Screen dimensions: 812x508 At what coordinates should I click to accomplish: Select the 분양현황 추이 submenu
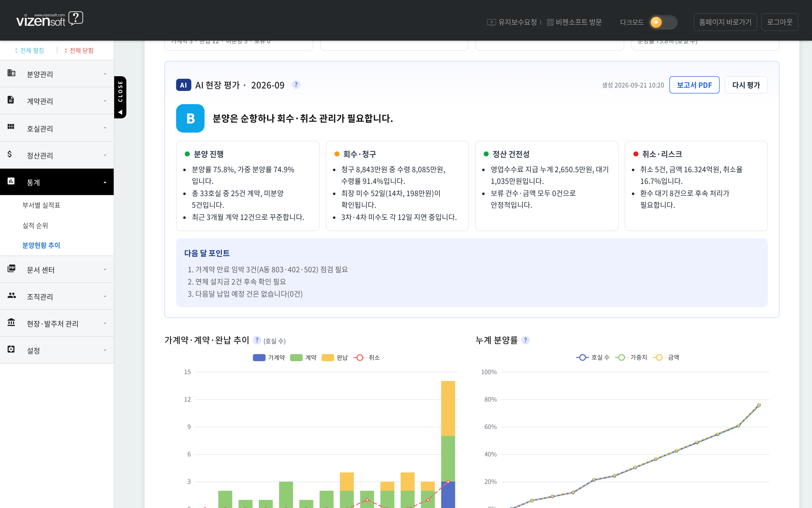click(x=41, y=245)
